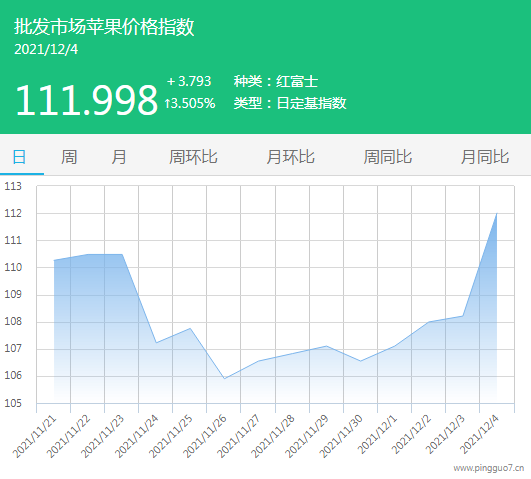
Task: Click the 113 y-axis value label
Action: 13,186
